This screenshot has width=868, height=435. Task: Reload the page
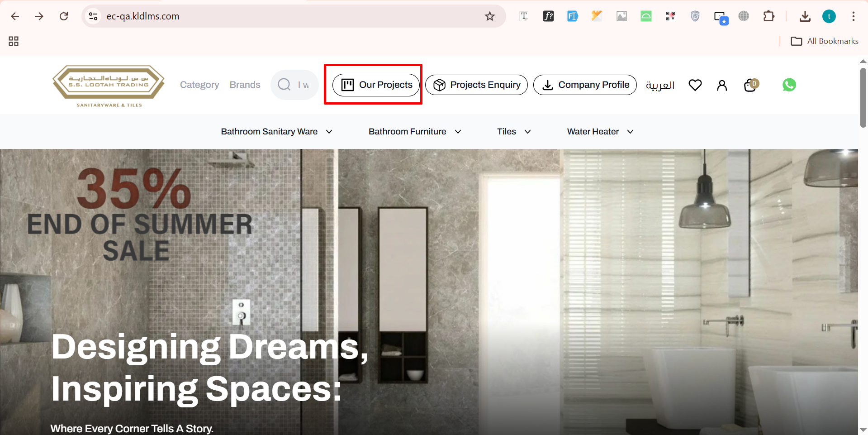[64, 16]
